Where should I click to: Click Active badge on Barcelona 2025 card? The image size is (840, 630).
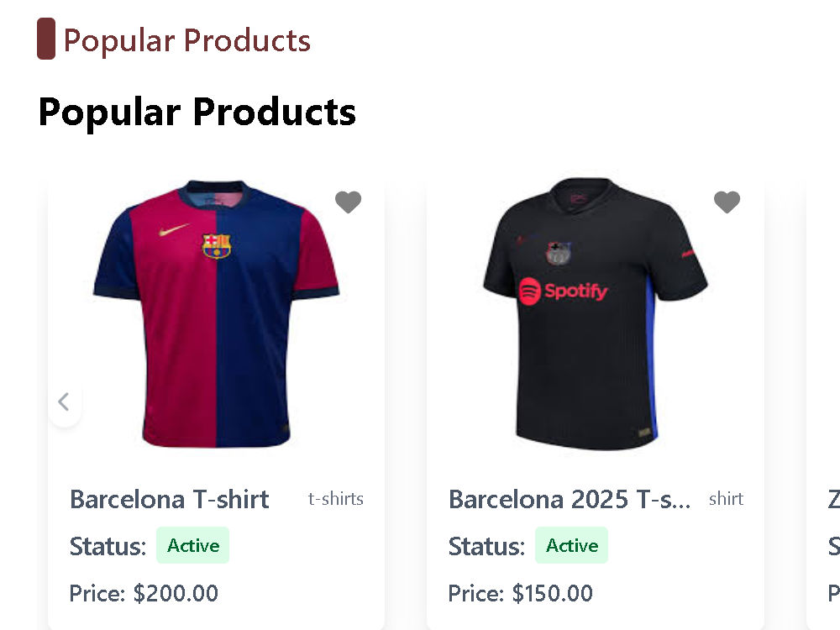tap(571, 545)
